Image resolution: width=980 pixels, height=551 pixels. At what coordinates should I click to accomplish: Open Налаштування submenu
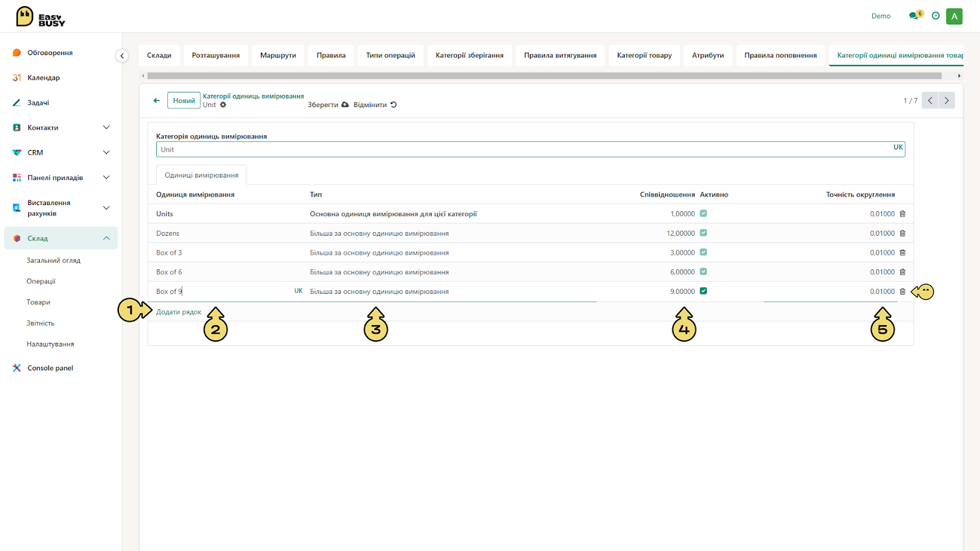point(50,343)
